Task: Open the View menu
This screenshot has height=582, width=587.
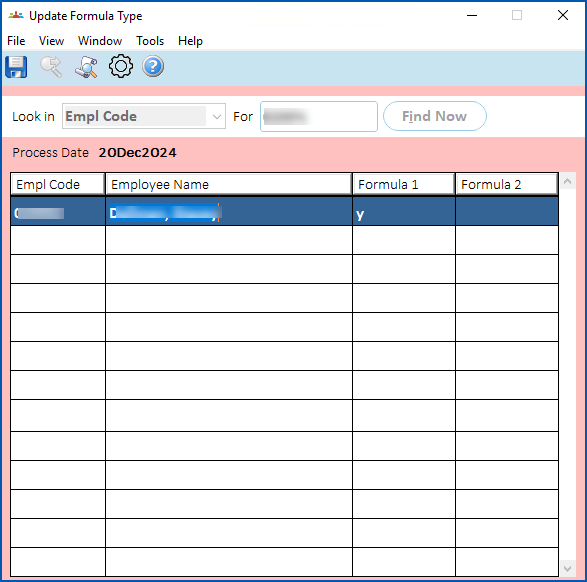Action: (x=51, y=41)
